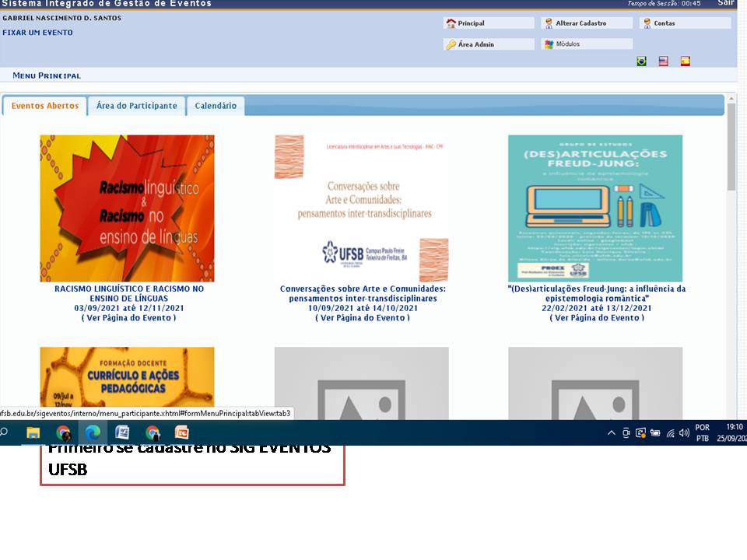Click date range 22/02/2021 até 13/12/2021
The image size is (747, 560).
597,308
